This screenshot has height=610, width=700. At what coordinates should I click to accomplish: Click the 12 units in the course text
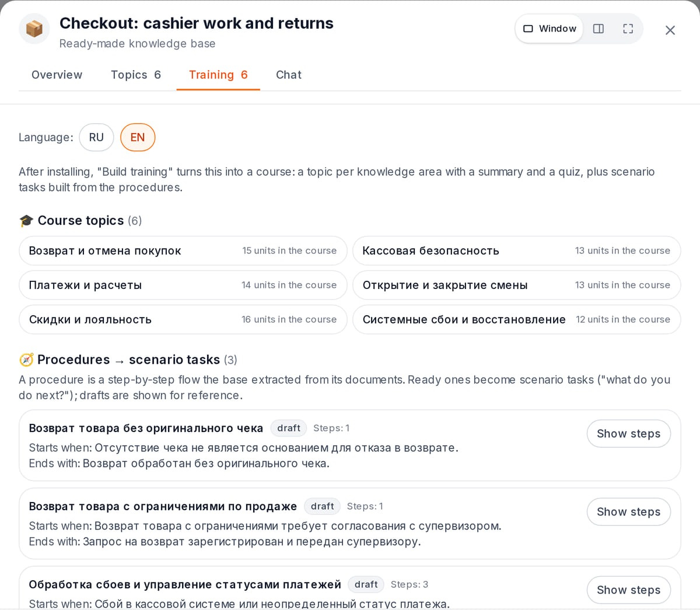pos(623,319)
